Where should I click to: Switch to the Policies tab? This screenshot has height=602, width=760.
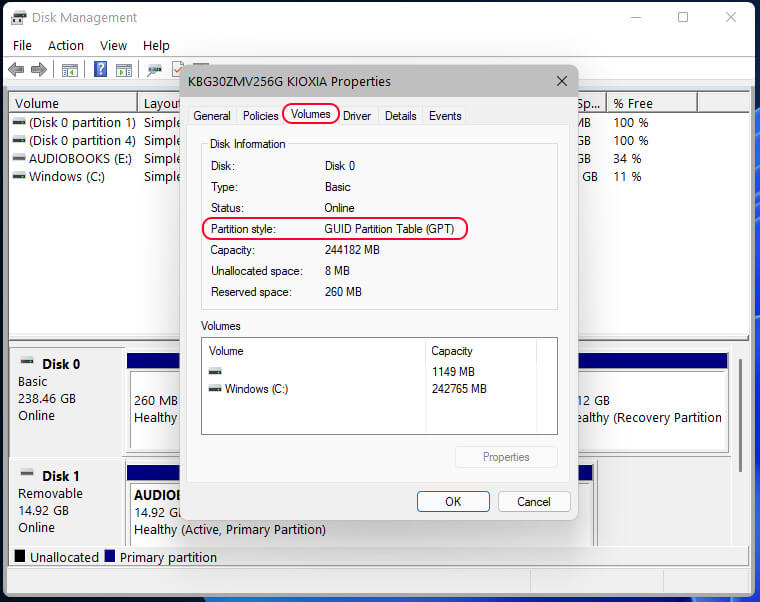[260, 116]
